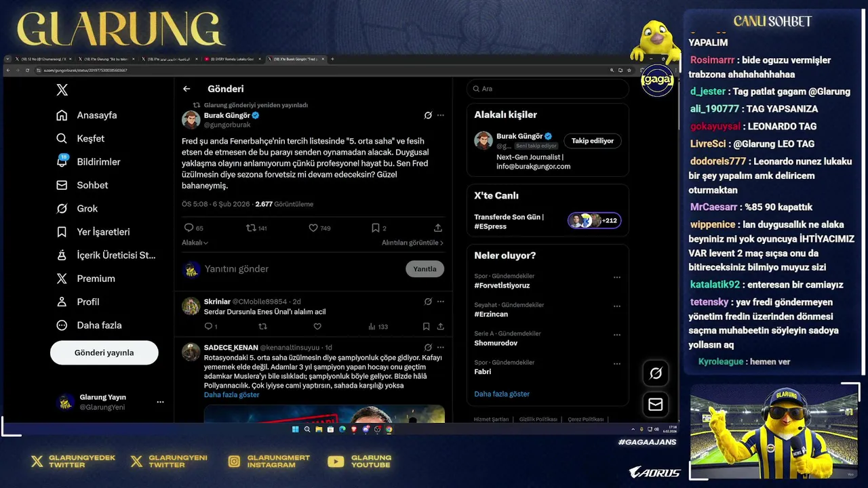
Task: Share the main post via share icon
Action: pyautogui.click(x=438, y=228)
